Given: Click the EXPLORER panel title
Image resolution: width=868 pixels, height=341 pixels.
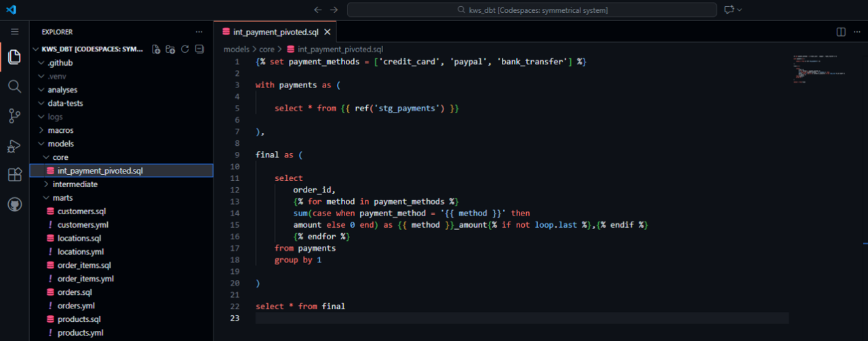Looking at the screenshot, I should click(x=57, y=32).
